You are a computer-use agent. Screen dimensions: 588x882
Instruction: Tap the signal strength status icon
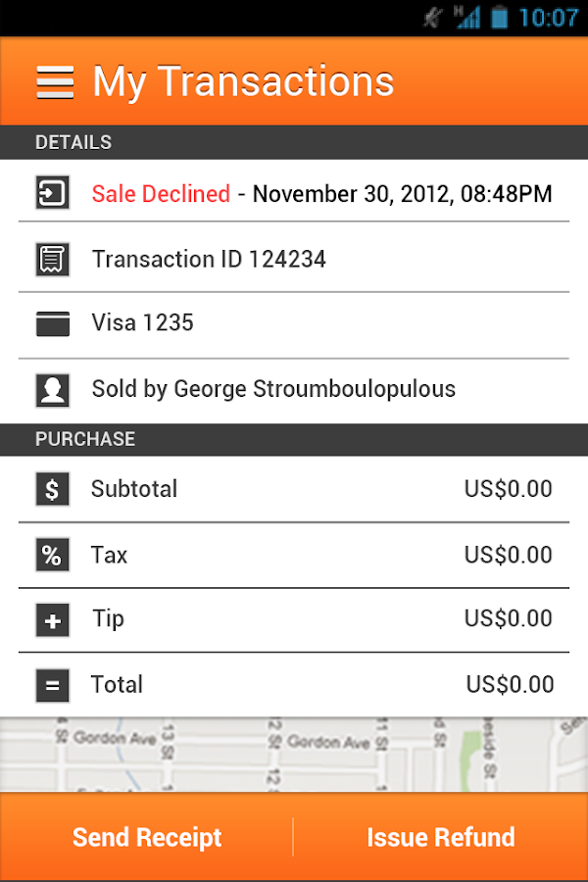(x=465, y=17)
